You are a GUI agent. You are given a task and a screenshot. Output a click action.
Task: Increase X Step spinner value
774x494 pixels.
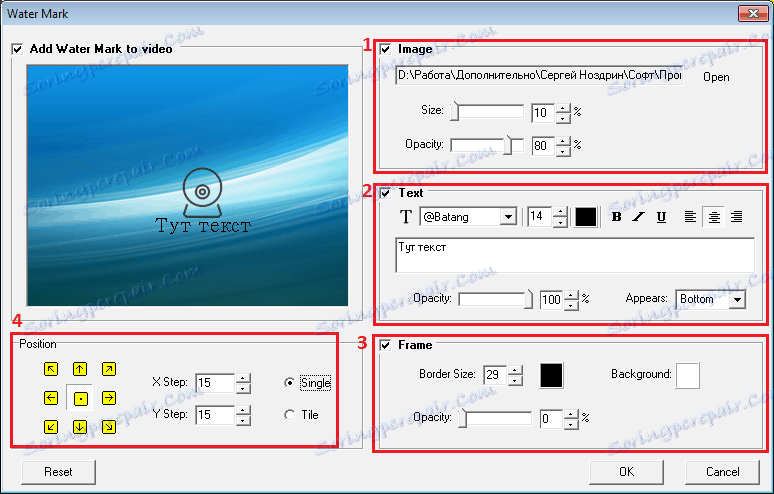(243, 379)
